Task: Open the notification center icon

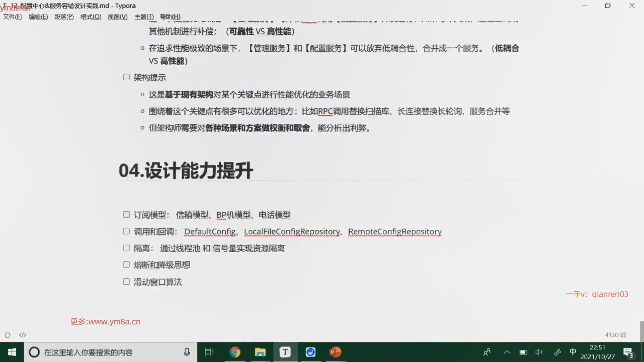Action: [x=628, y=352]
